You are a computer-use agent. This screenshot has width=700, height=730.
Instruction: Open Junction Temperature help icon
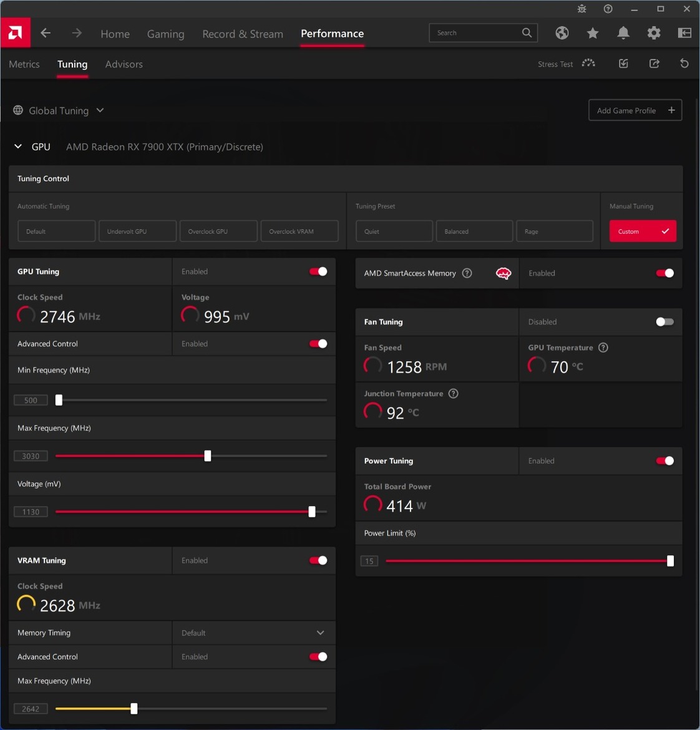pyautogui.click(x=454, y=394)
